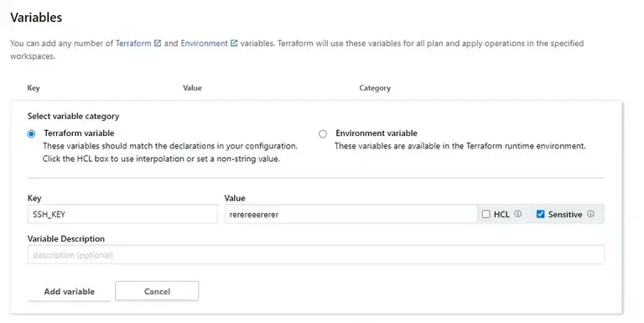Click 'Click the HCL box' hint text

(161, 159)
